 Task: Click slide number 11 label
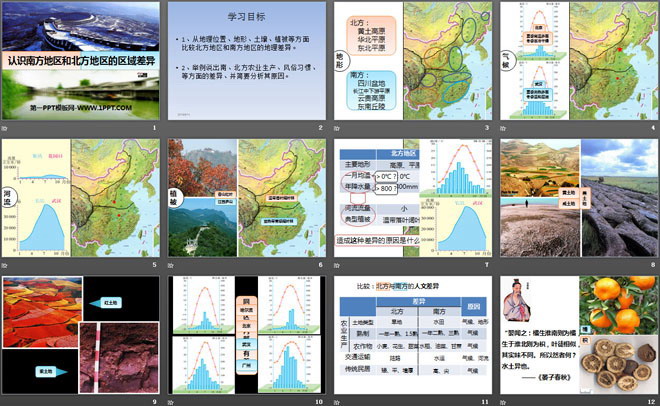click(x=485, y=402)
